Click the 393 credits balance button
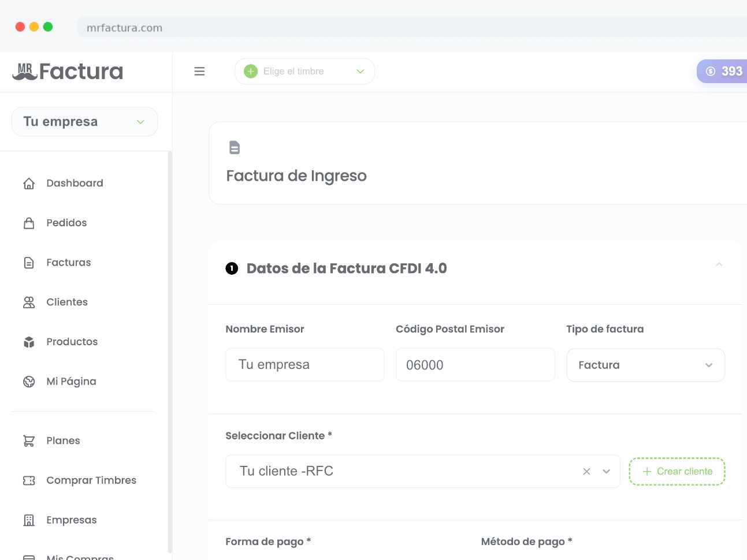The image size is (747, 560). tap(724, 72)
